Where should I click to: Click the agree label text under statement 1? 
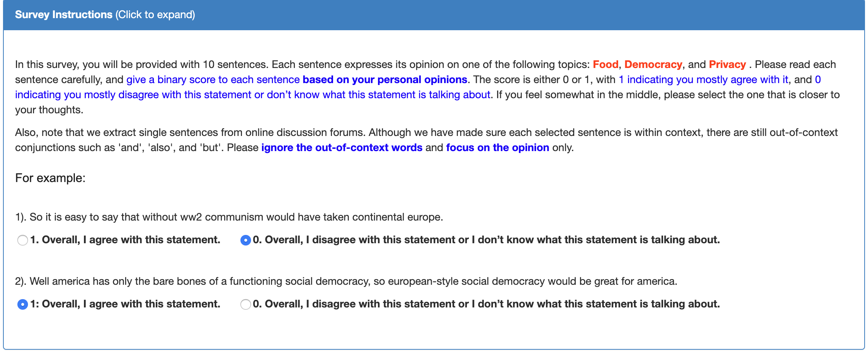125,240
